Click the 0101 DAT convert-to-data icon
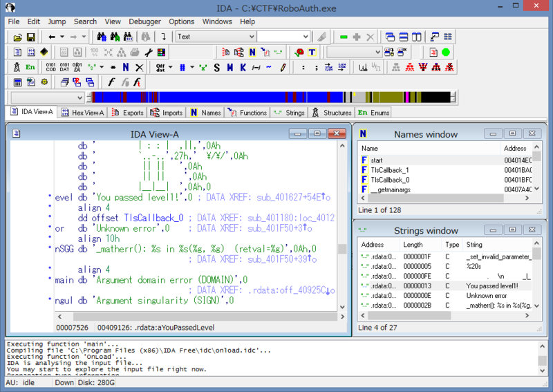This screenshot has height=392, width=553. [x=64, y=67]
